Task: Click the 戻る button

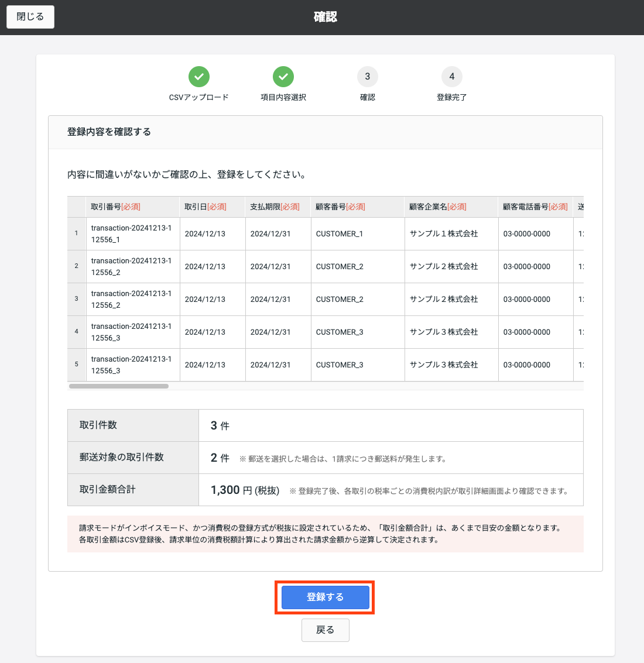Action: click(x=326, y=630)
